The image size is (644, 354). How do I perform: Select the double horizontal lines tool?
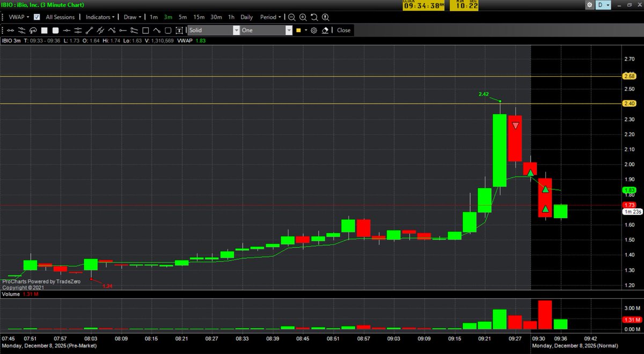(78, 31)
